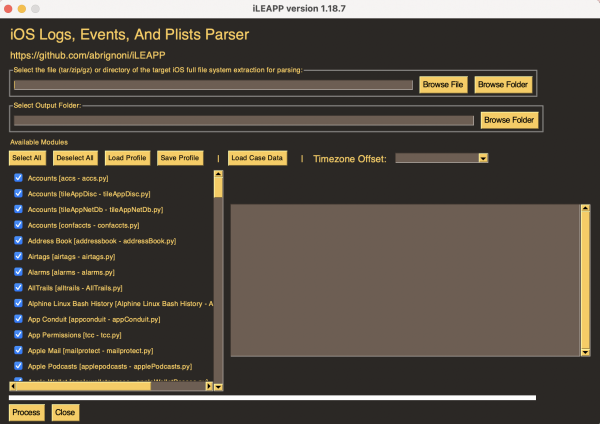
Task: Uncheck Apple Mail mailprotect checkbox
Action: (x=18, y=350)
